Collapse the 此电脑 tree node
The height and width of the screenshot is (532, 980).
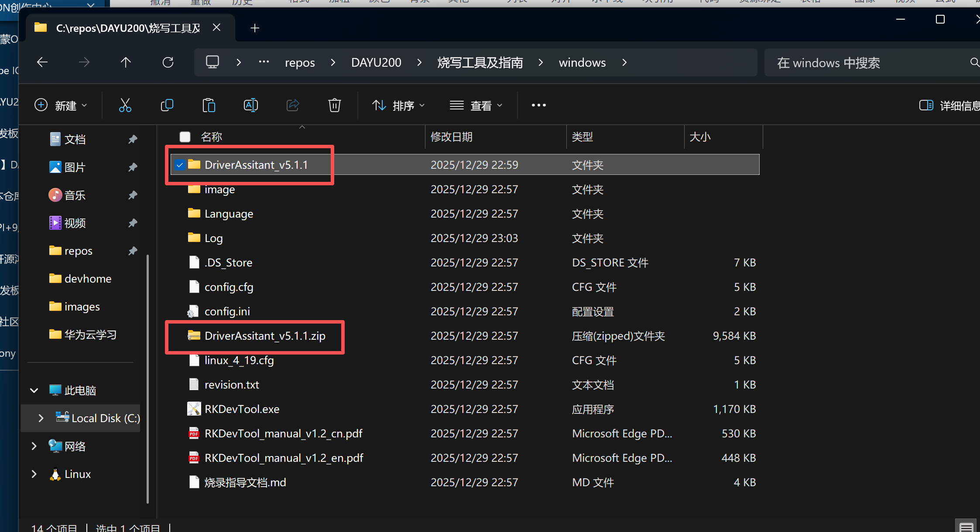[x=34, y=390]
